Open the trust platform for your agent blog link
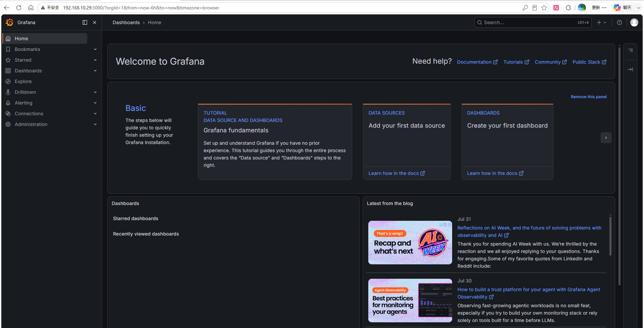644x328 pixels. tap(529, 293)
